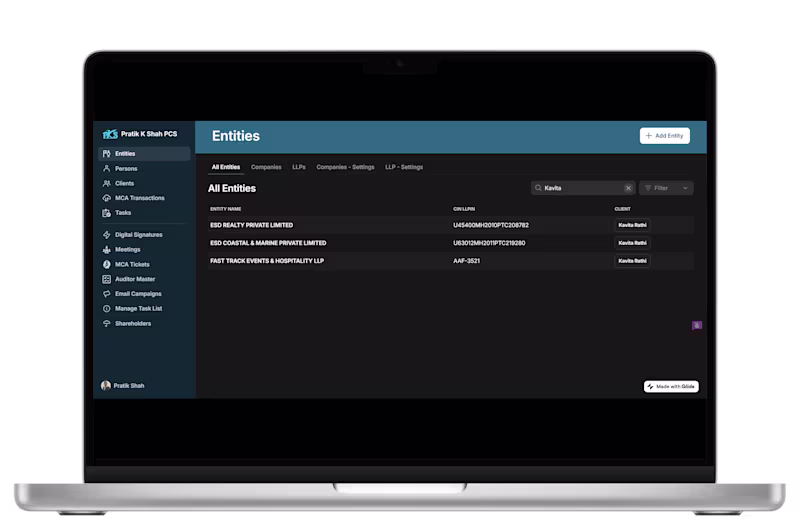Click the Manage Task List icon
The height and width of the screenshot is (520, 800).
[x=107, y=309]
